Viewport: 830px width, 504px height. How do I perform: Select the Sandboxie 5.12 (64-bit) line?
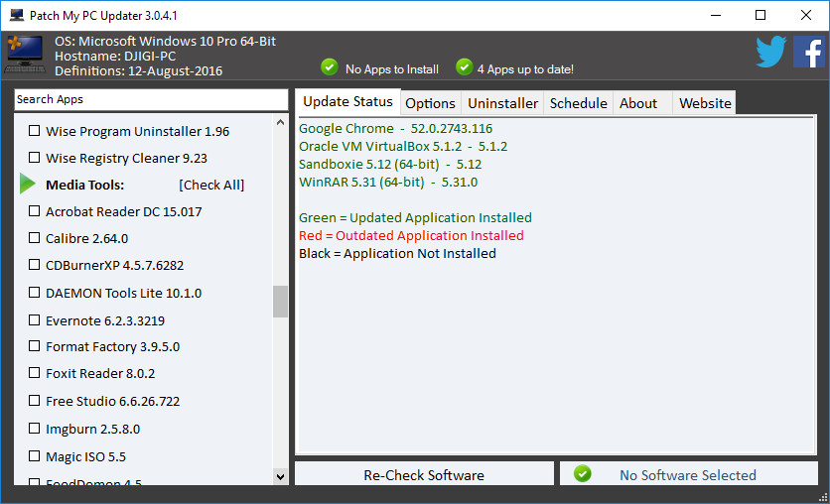pos(390,165)
